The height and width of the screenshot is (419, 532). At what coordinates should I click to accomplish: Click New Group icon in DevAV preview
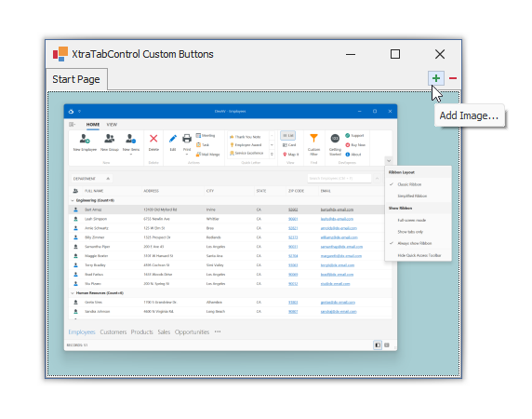pyautogui.click(x=109, y=139)
